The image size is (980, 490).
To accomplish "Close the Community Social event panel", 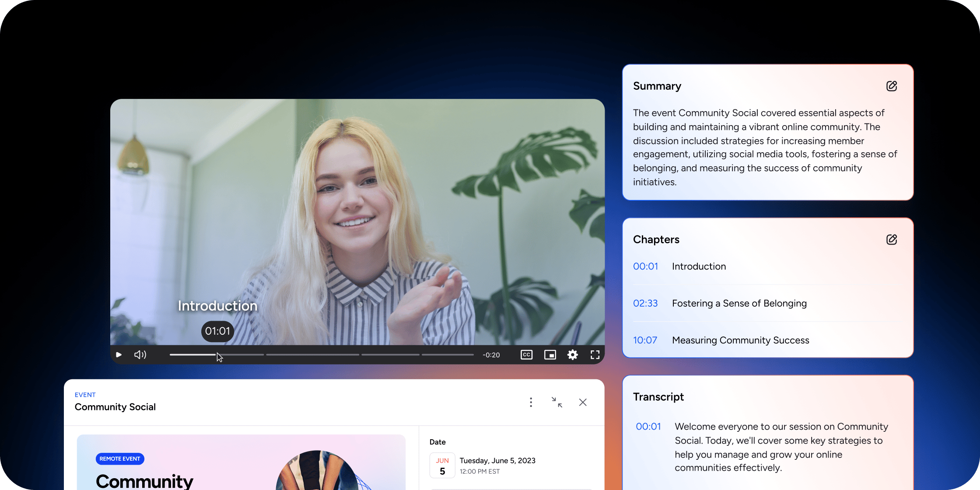I will [x=583, y=402].
